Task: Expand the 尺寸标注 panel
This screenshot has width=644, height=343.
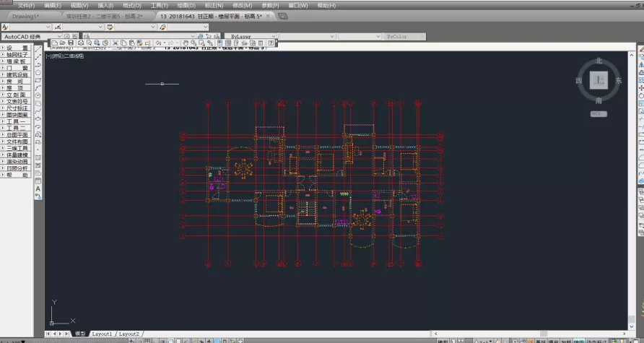Action: (x=16, y=108)
